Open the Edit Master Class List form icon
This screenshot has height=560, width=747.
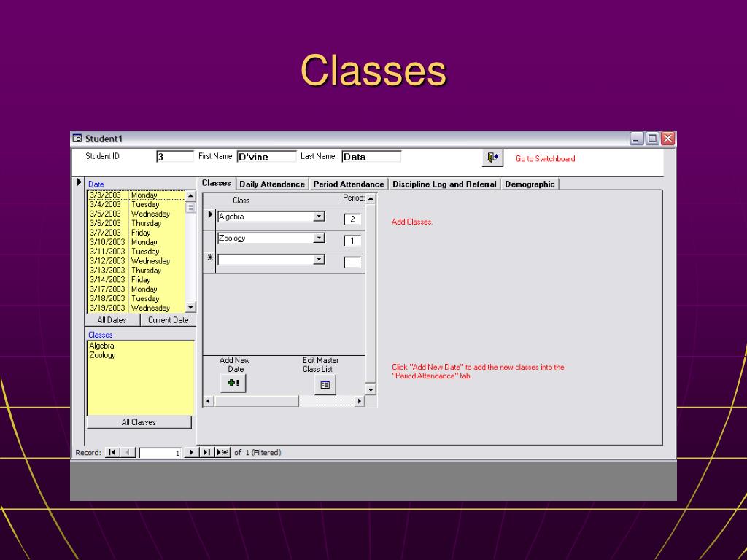tap(325, 384)
